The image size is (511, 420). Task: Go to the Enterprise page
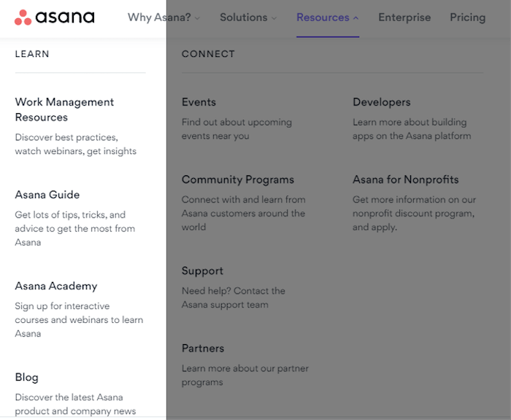[404, 18]
